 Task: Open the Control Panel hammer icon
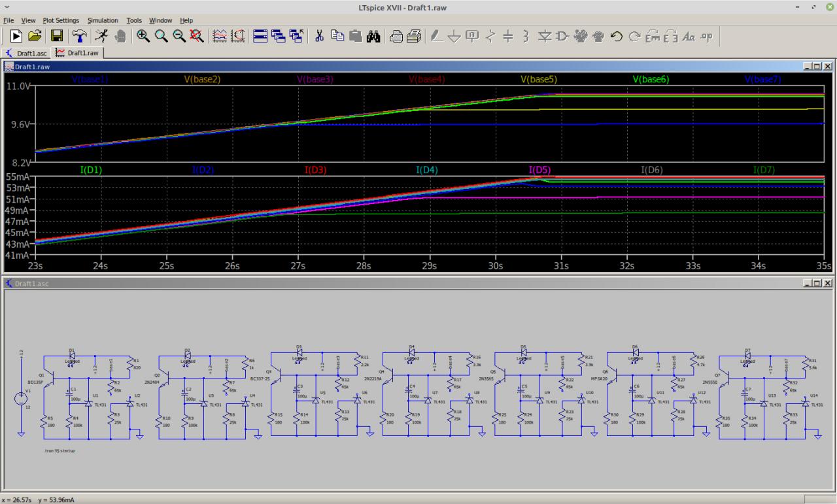pos(79,36)
